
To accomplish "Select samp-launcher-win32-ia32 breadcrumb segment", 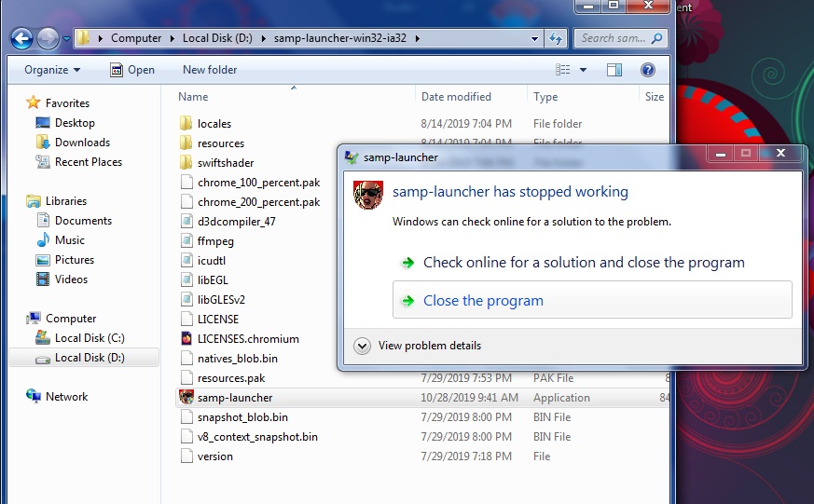I will coord(340,38).
